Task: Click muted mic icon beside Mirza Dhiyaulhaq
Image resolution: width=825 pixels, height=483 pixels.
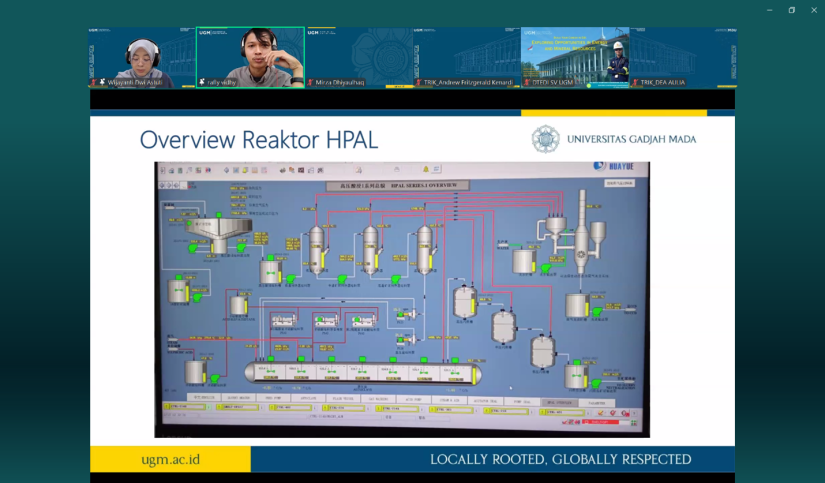Action: click(310, 83)
